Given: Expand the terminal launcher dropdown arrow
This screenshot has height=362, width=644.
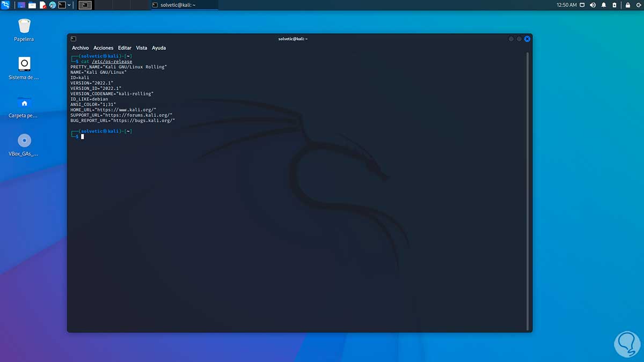Looking at the screenshot, I should tap(69, 5).
